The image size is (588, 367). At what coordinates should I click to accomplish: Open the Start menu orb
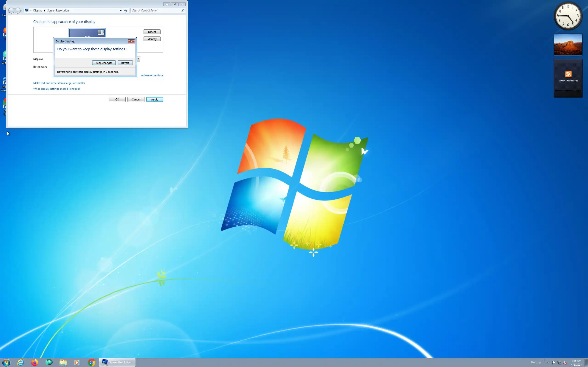tap(6, 362)
